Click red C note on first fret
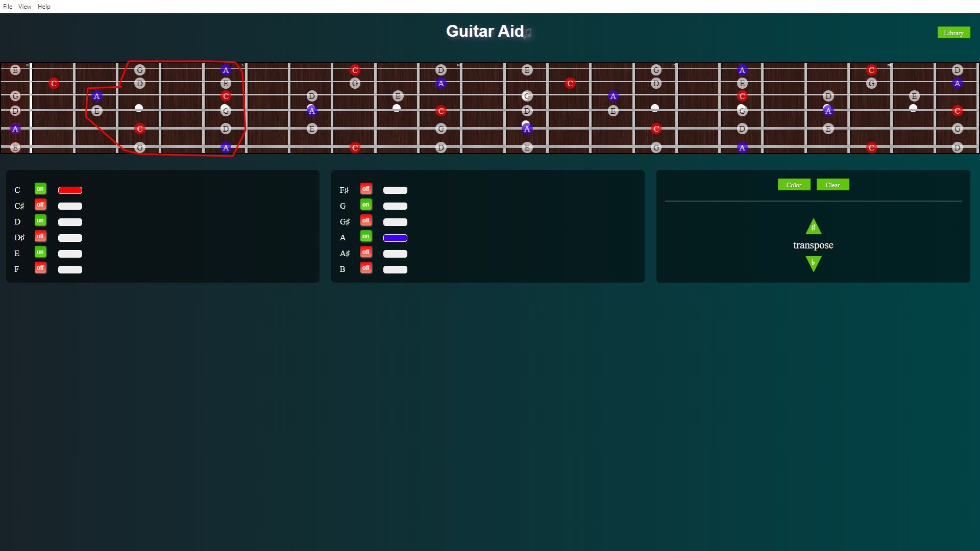Viewport: 980px width, 551px height. (54, 83)
